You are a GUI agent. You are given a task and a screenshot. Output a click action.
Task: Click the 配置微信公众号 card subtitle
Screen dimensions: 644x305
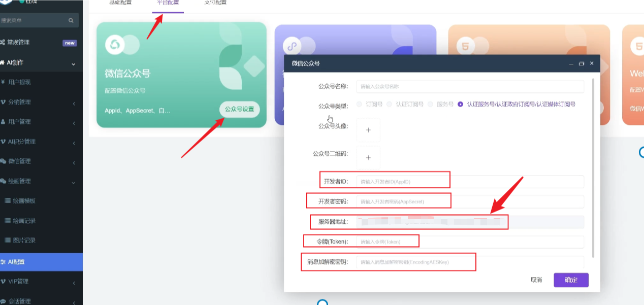(125, 91)
